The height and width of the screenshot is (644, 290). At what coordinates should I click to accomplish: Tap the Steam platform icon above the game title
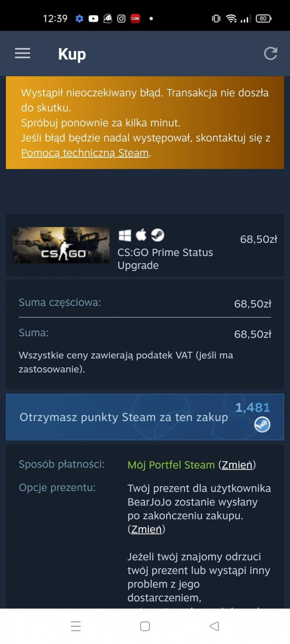coord(157,235)
